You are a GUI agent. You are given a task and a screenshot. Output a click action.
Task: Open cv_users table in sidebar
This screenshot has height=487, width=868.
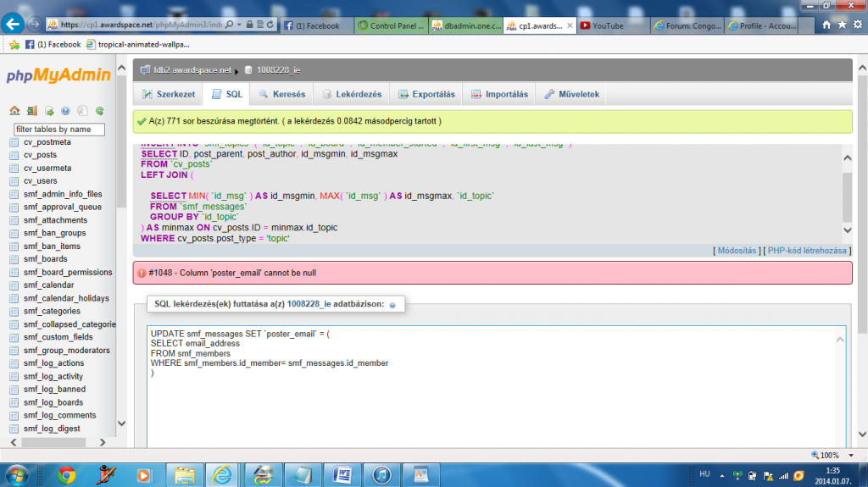(x=40, y=181)
